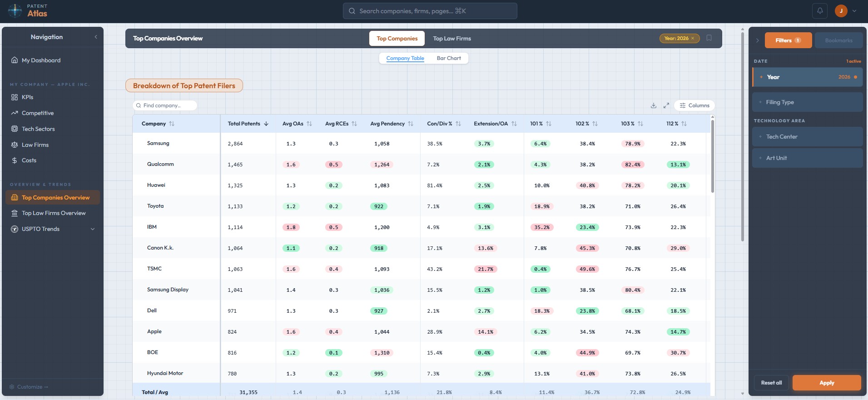Expand the Art Unit filter
Screen dimensions: 868x400
coord(808,158)
